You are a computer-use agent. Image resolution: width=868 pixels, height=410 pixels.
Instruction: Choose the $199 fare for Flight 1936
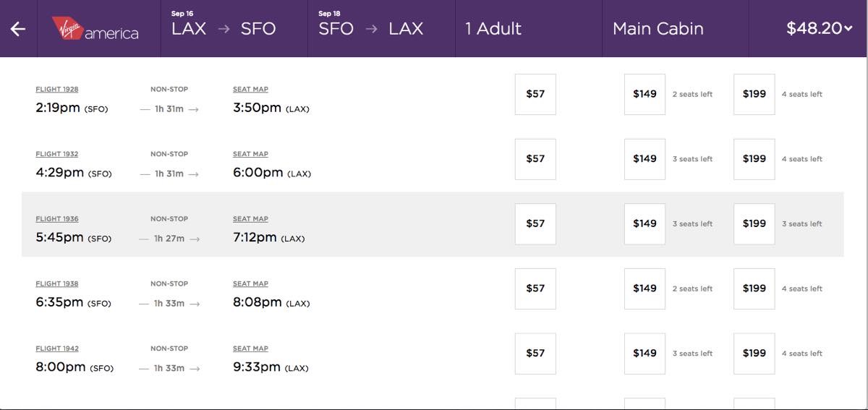point(754,224)
